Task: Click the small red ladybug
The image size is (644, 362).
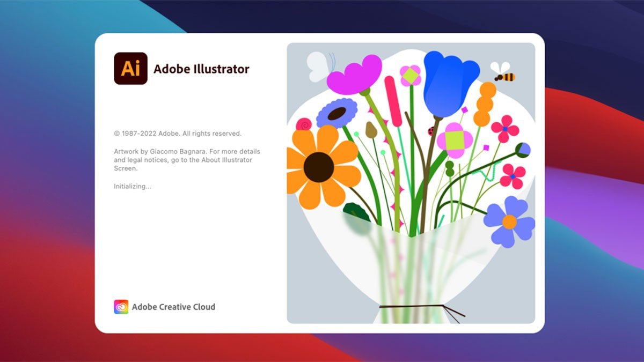Action: pos(430,131)
